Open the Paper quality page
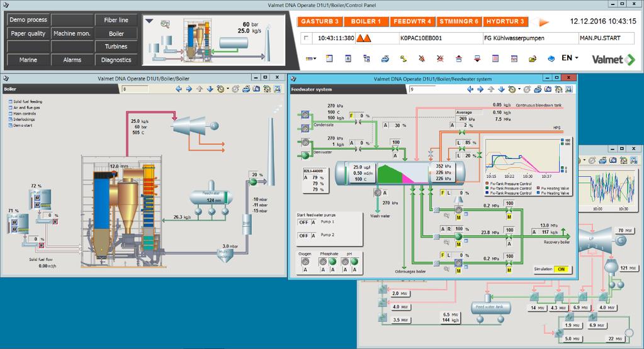Screen dimensions: 644x349 click(28, 33)
